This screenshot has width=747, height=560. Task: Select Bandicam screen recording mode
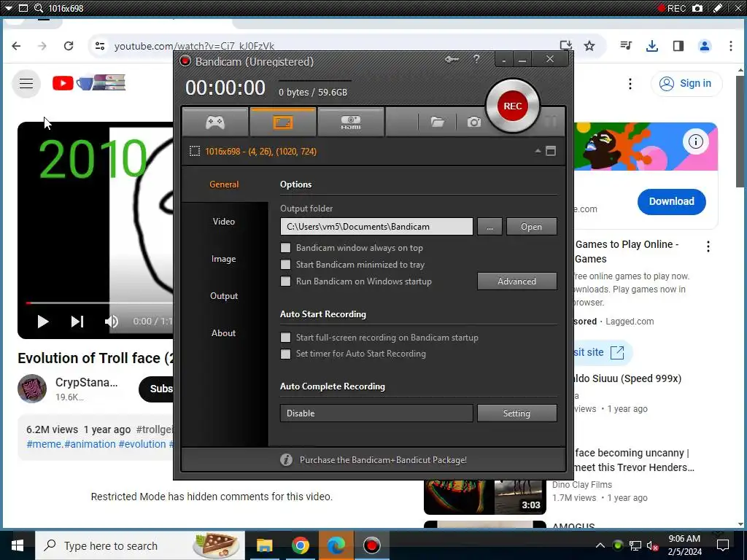283,122
